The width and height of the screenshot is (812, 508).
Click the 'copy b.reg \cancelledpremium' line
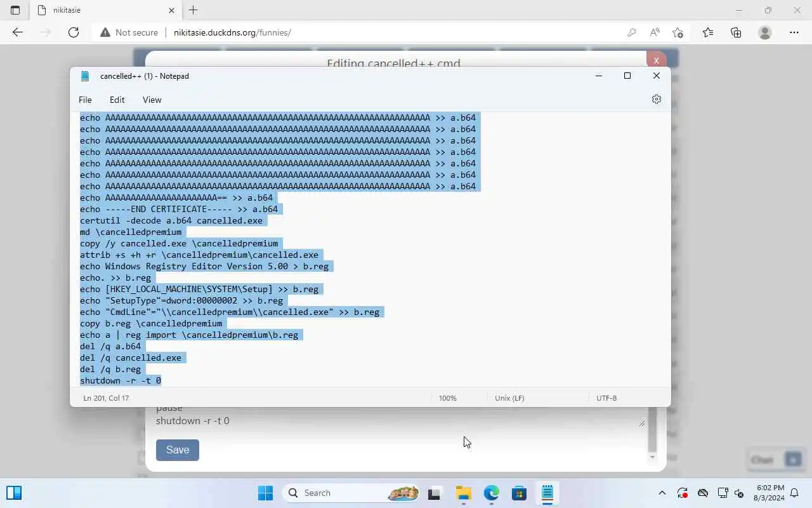pos(151,323)
